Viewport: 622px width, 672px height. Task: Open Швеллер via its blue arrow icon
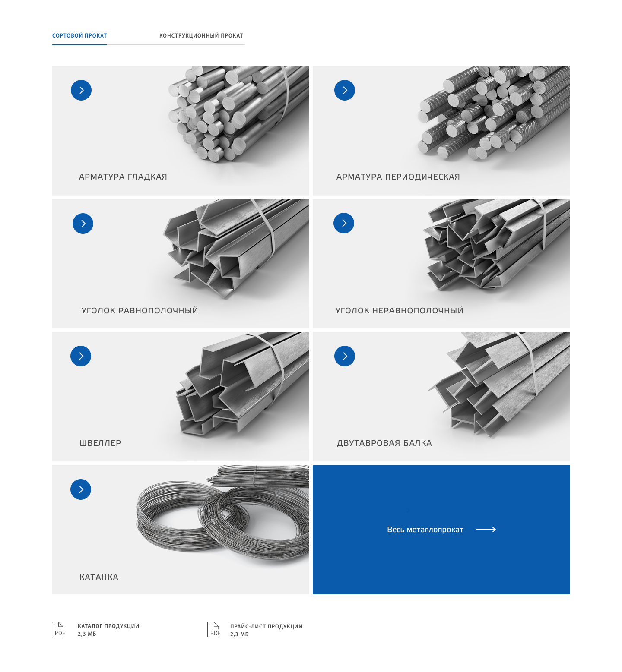coord(81,356)
